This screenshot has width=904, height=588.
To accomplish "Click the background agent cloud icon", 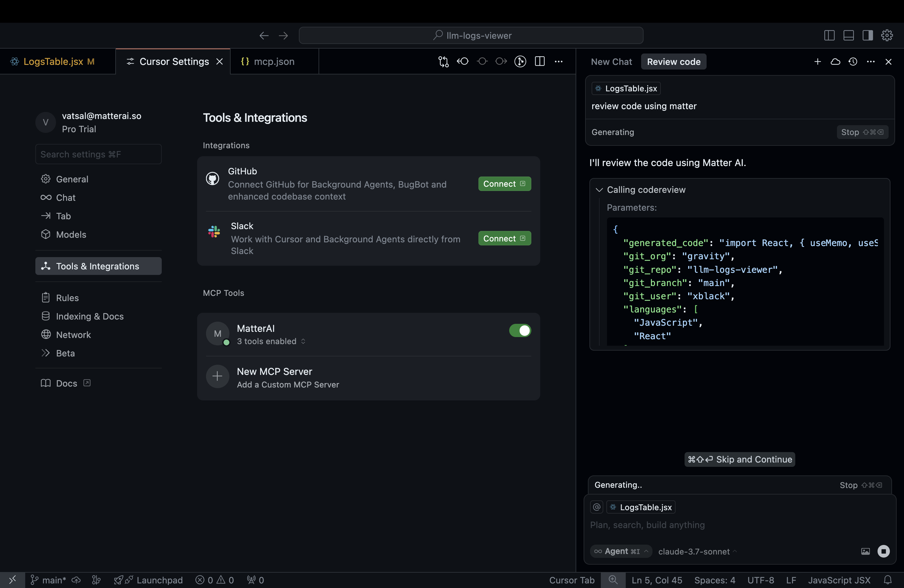I will pyautogui.click(x=835, y=62).
